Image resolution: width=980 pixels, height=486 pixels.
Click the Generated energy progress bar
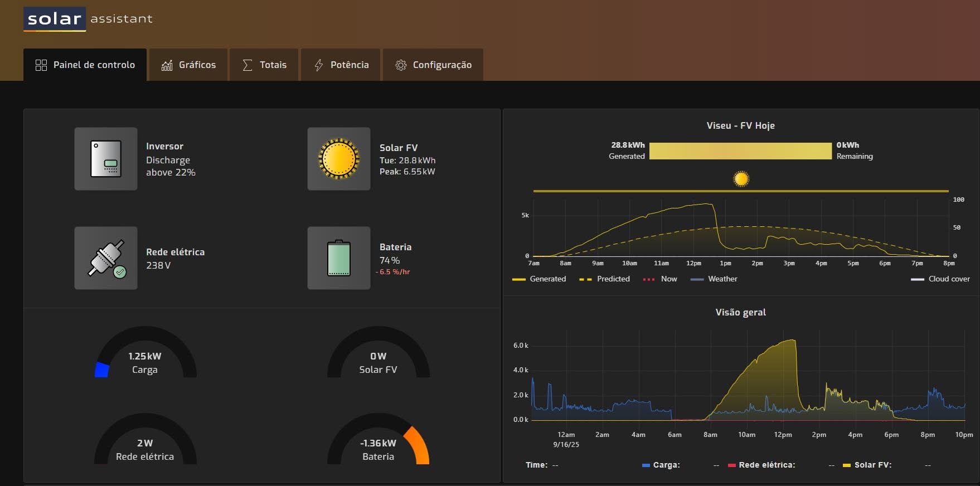(x=740, y=151)
